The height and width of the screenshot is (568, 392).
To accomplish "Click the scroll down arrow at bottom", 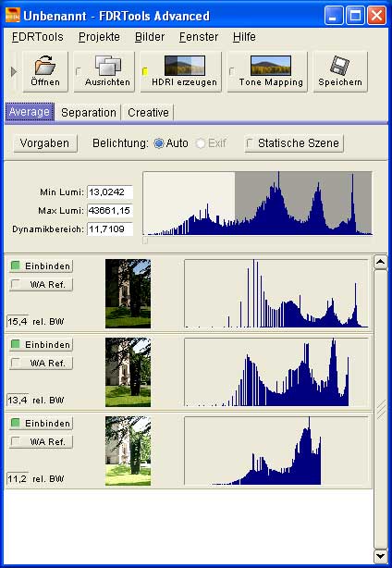I will point(380,555).
